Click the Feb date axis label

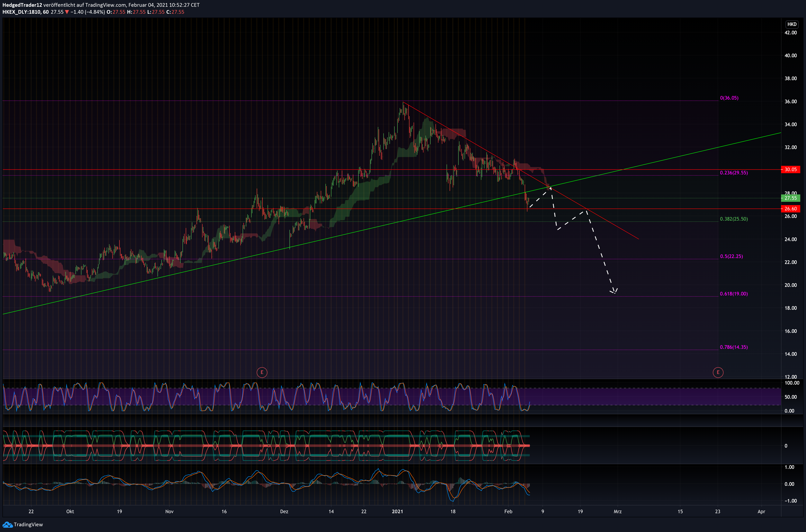[508, 511]
